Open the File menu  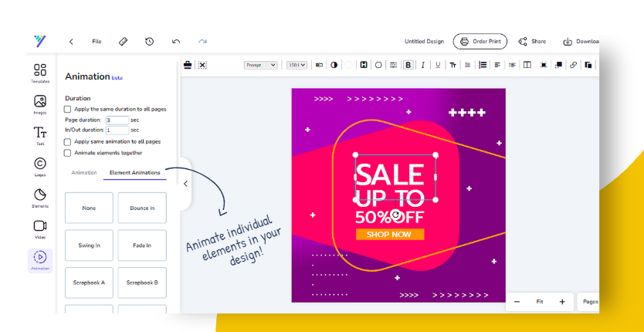(97, 42)
